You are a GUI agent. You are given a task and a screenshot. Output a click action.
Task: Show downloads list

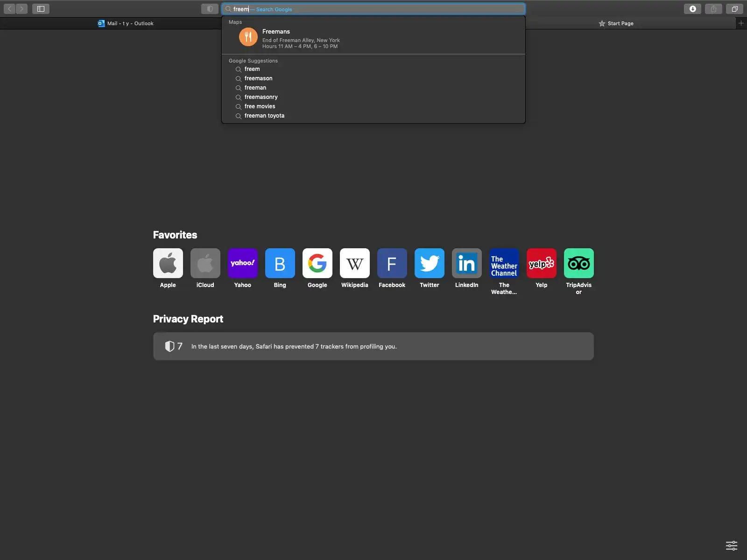click(x=692, y=9)
